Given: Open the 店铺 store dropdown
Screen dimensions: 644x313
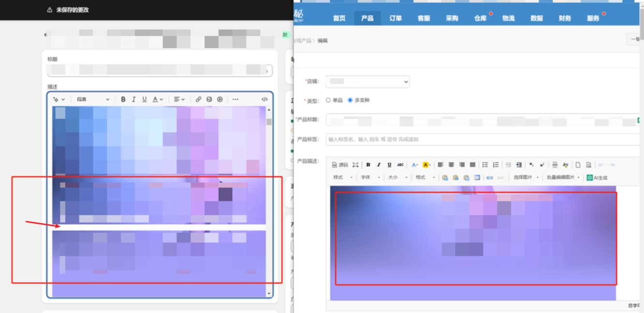Looking at the screenshot, I should [368, 81].
